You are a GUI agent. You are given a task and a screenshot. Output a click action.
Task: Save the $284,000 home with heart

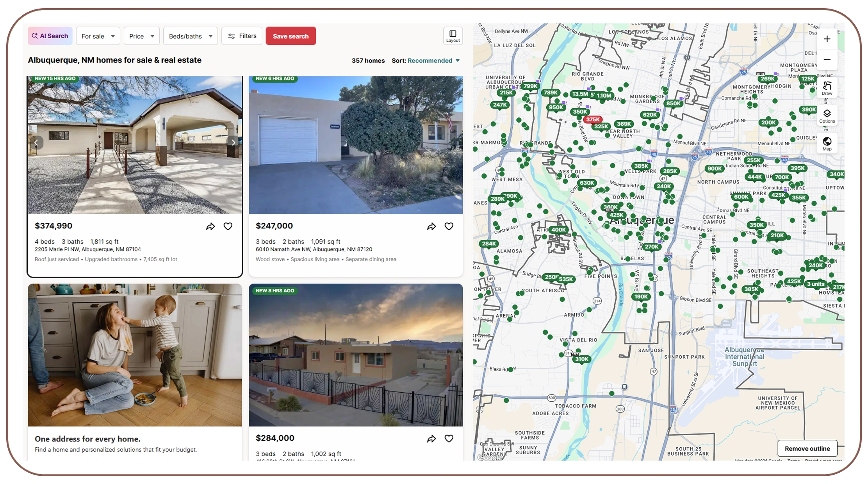pyautogui.click(x=449, y=439)
